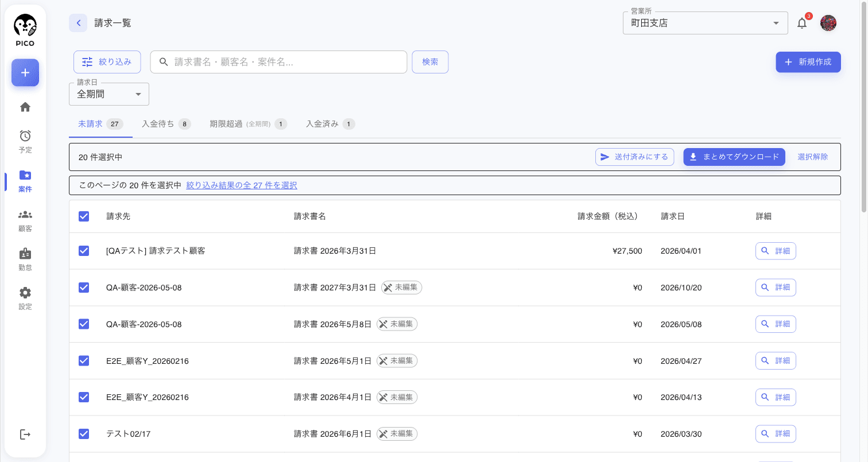Click the magnifier icon in search box

click(164, 62)
